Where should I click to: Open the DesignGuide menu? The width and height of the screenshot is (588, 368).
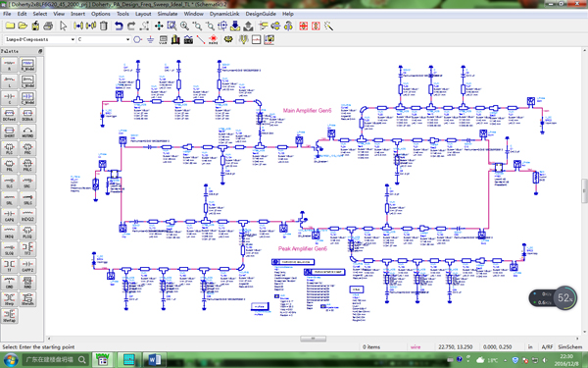(261, 14)
